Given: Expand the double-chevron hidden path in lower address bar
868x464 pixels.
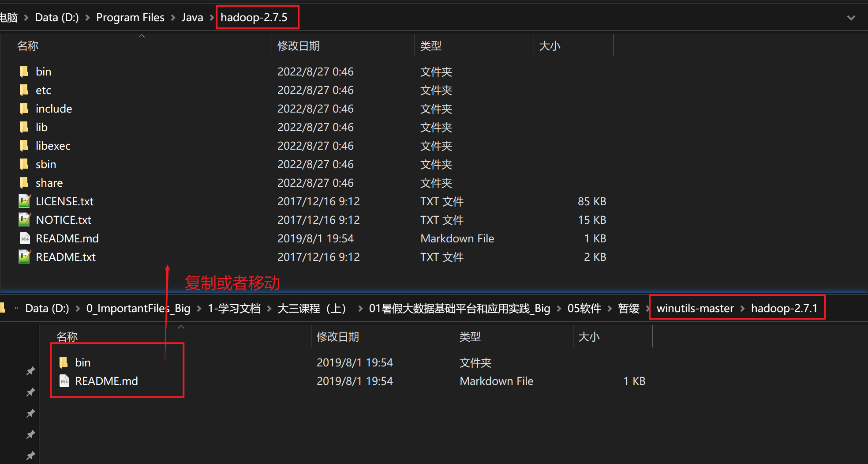Looking at the screenshot, I should 16,308.
